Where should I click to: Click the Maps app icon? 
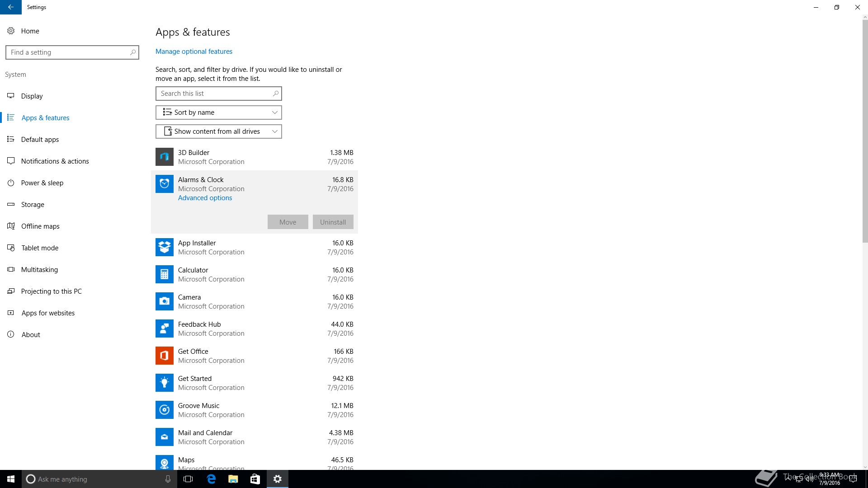click(165, 462)
